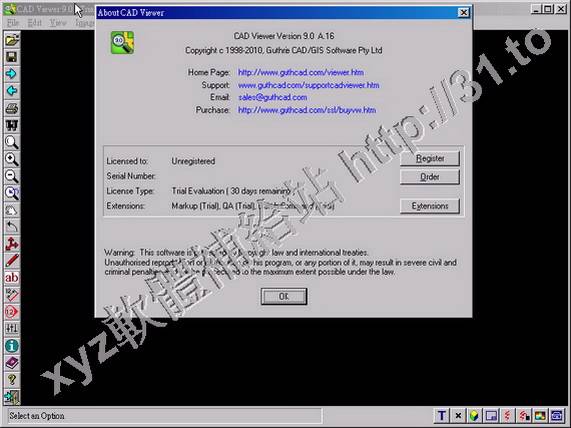Viewport: 571px width, 428px height.
Task: Open the Extensions button
Action: 430,206
